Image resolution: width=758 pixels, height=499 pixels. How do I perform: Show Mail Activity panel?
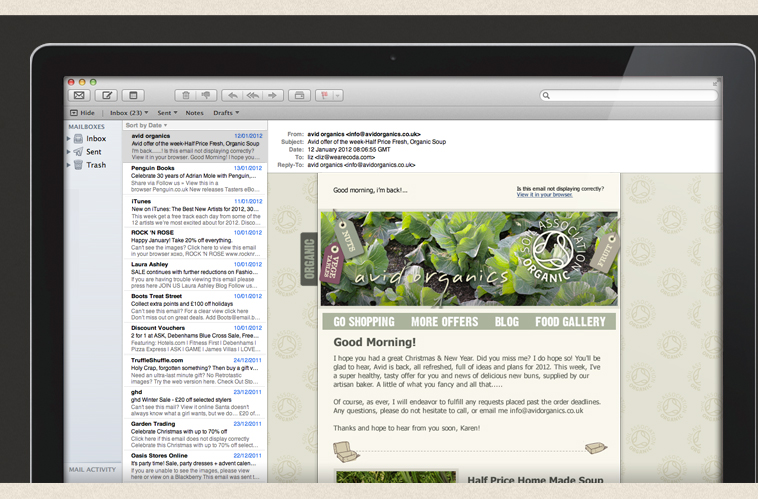(92, 470)
